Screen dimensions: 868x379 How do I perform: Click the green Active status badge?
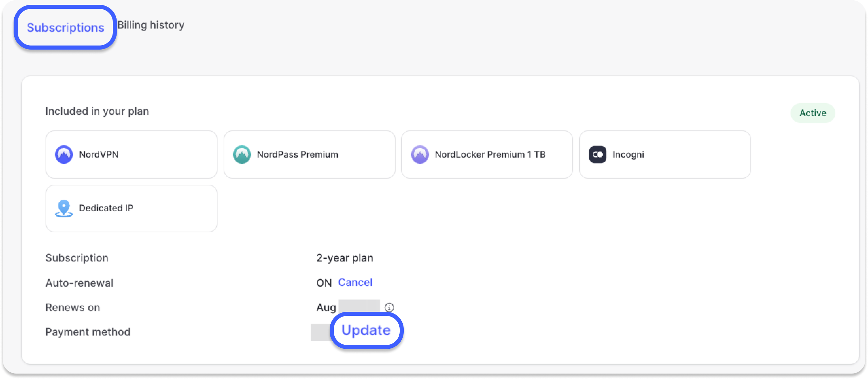tap(813, 113)
